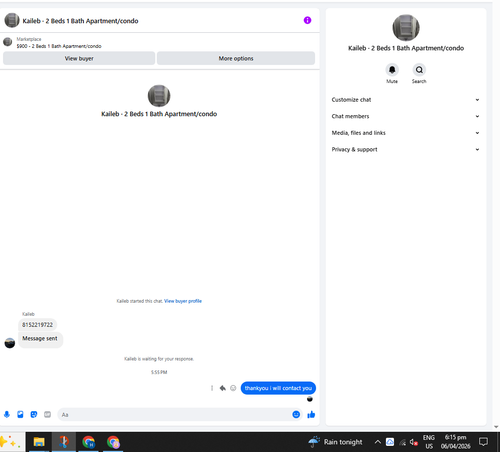
Task: Open second Chrome window in taskbar
Action: point(113,442)
